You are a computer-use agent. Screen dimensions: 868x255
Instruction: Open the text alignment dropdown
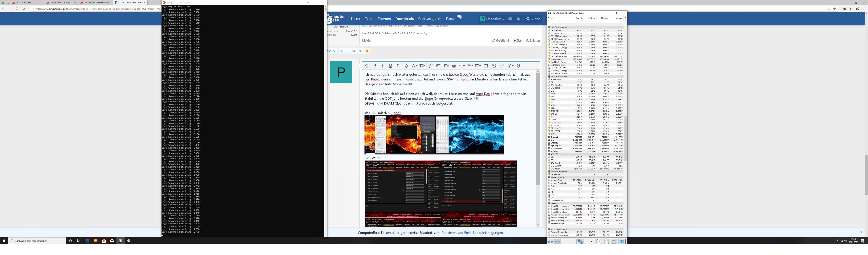[x=470, y=66]
